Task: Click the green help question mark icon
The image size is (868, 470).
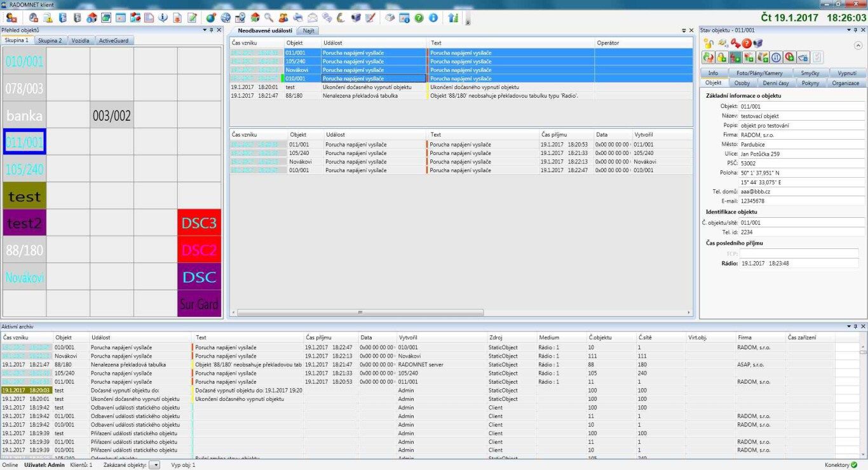Action: pyautogui.click(x=419, y=18)
